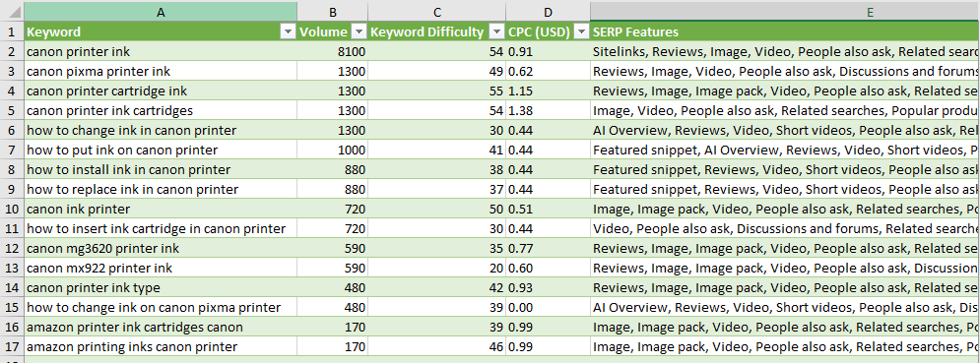The height and width of the screenshot is (363, 980).
Task: Select cell 'canon printer cartridge ink'
Action: coord(161,91)
